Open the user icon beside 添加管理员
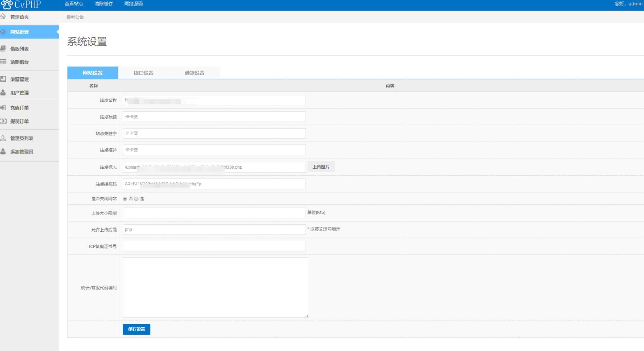Image resolution: width=644 pixels, height=351 pixels. 3,152
